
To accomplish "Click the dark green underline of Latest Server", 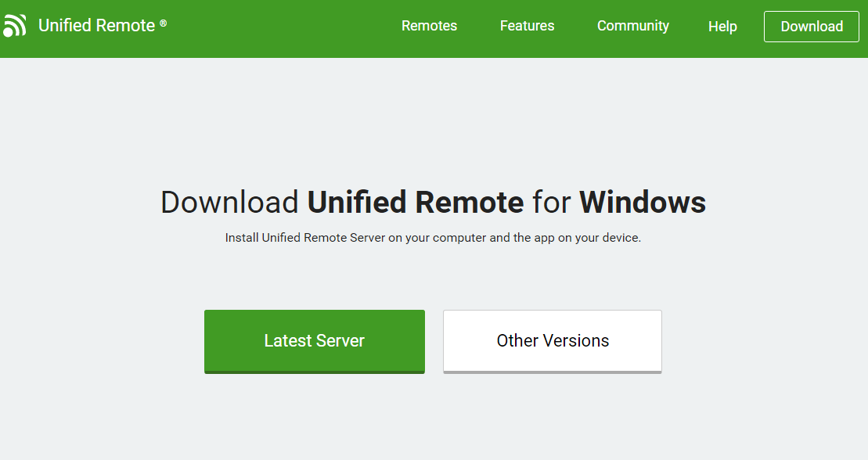I will pos(315,372).
